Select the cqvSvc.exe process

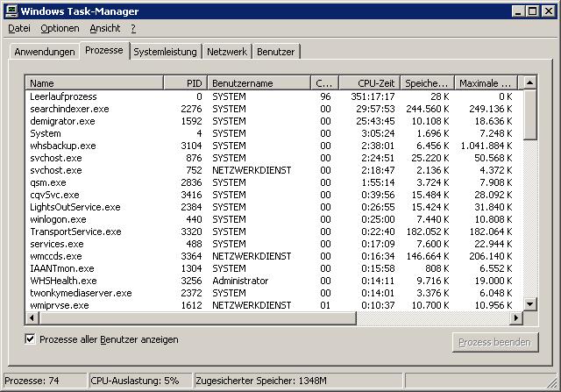[x=274, y=195]
